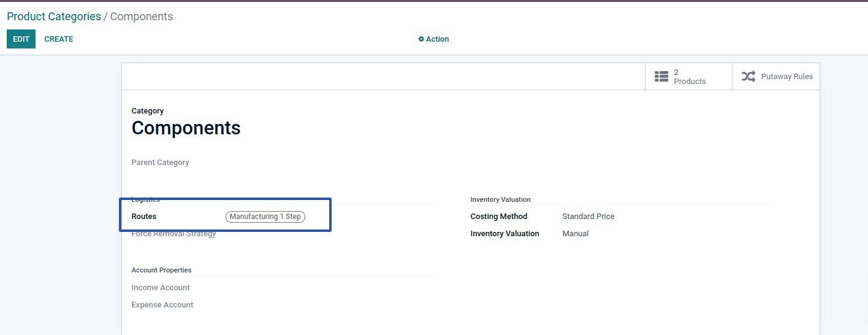
Task: Click the Components breadcrumb text
Action: pyautogui.click(x=141, y=17)
